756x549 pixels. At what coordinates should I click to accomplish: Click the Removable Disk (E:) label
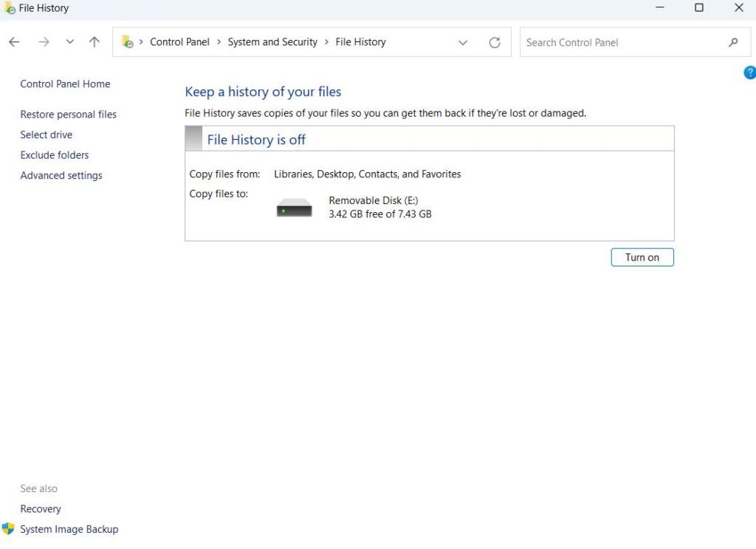coord(374,200)
